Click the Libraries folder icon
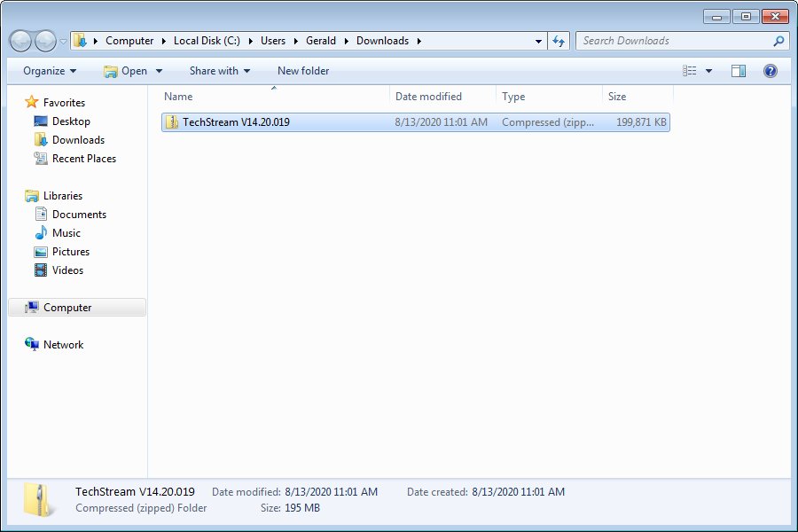This screenshot has width=798, height=532. coord(32,195)
